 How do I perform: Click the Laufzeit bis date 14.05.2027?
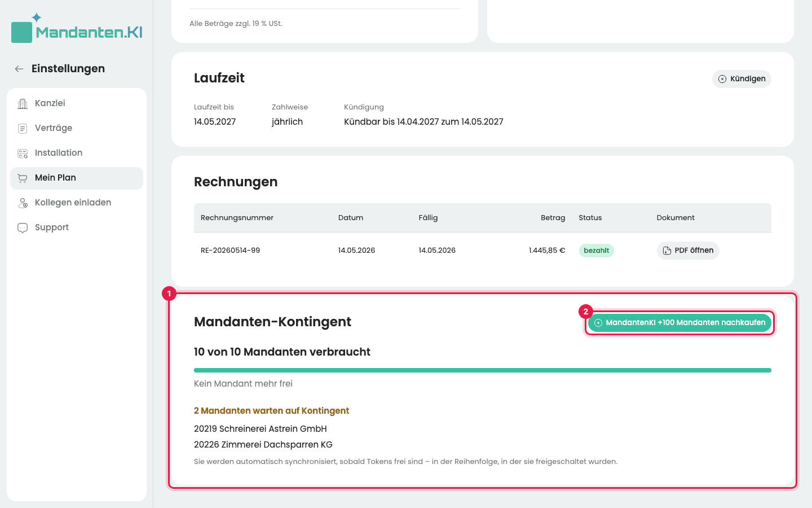coord(215,122)
